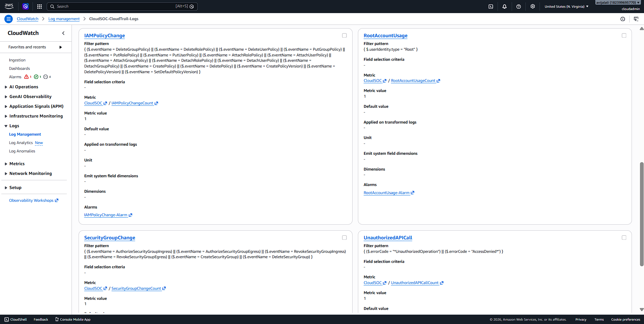644x324 pixels.
Task: Open the Terms footer link
Action: pos(599,319)
